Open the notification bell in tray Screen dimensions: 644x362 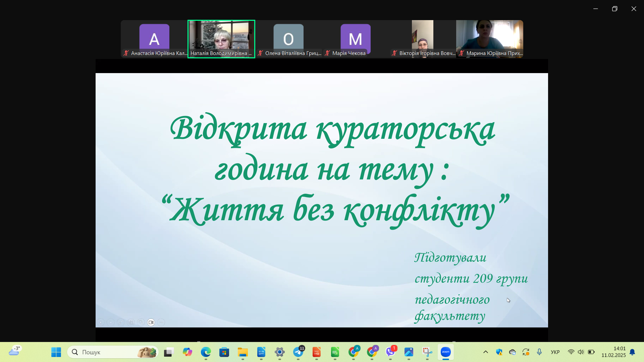(x=632, y=352)
